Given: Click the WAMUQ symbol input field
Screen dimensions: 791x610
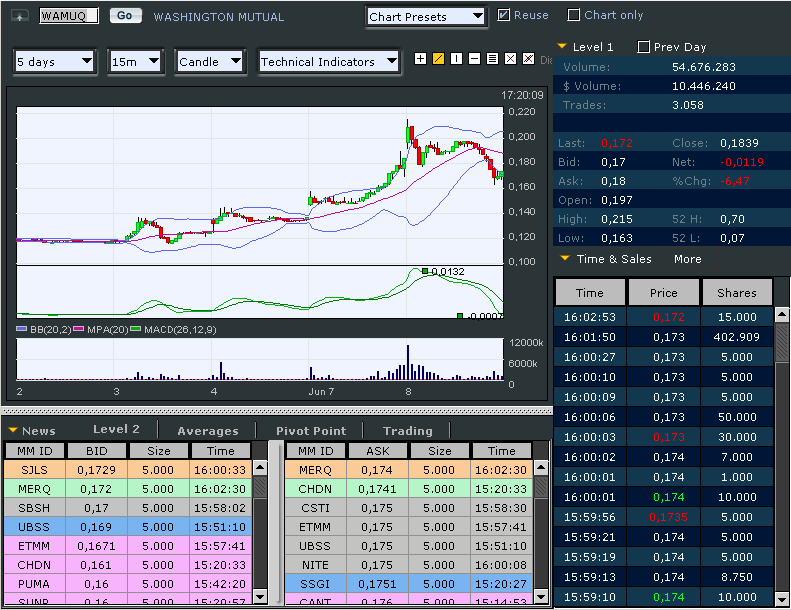Looking at the screenshot, I should click(x=68, y=16).
